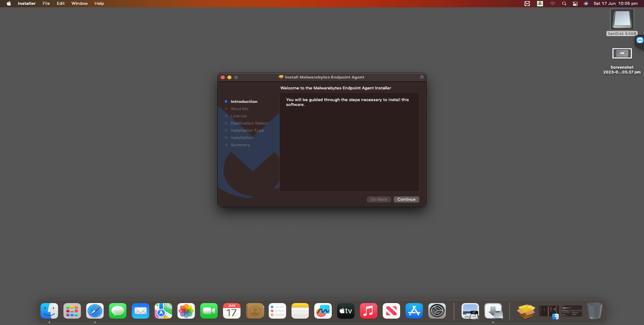Activate Siri from the menu bar
644x325 pixels.
pos(586,3)
